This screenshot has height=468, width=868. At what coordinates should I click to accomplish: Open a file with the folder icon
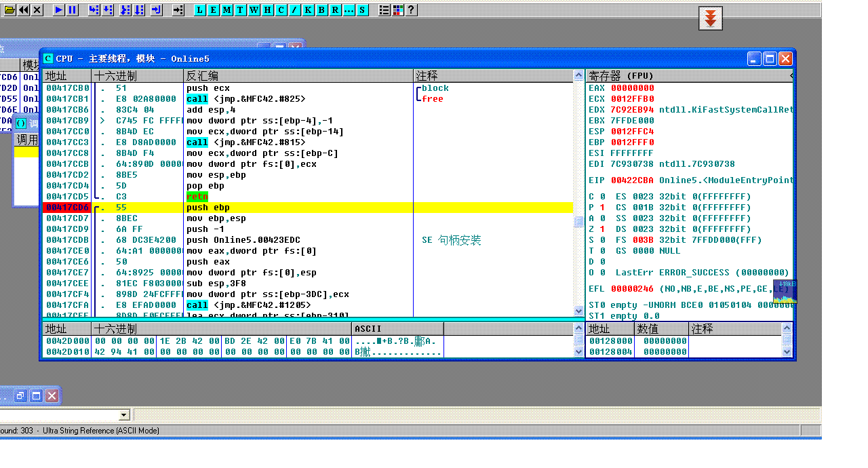(x=9, y=10)
